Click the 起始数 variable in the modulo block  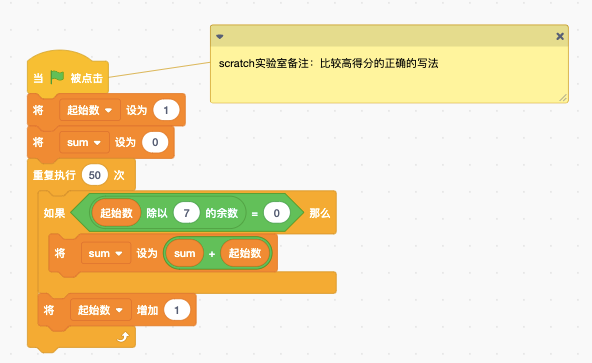pyautogui.click(x=116, y=213)
